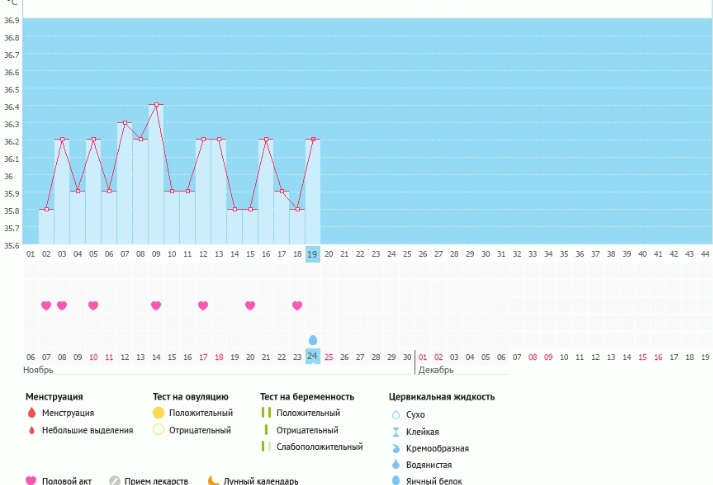Click the Прием лекарств pill icon

click(114, 481)
